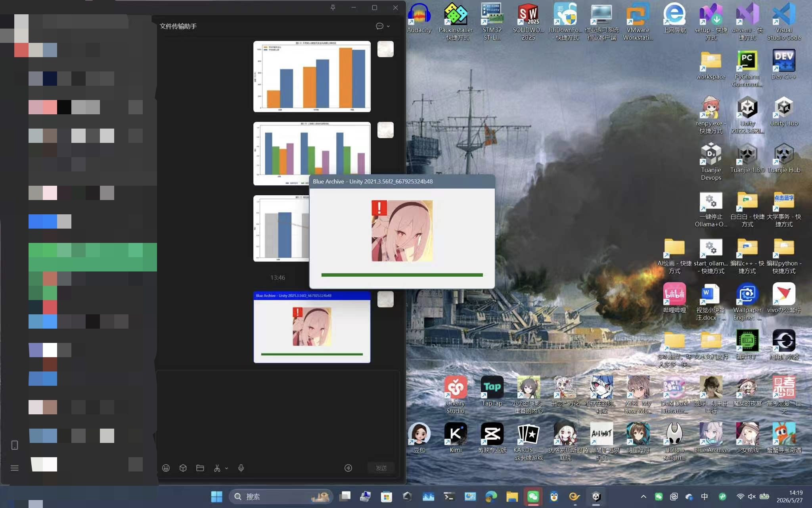Click the phone icon in WeChat sidebar

[15, 445]
